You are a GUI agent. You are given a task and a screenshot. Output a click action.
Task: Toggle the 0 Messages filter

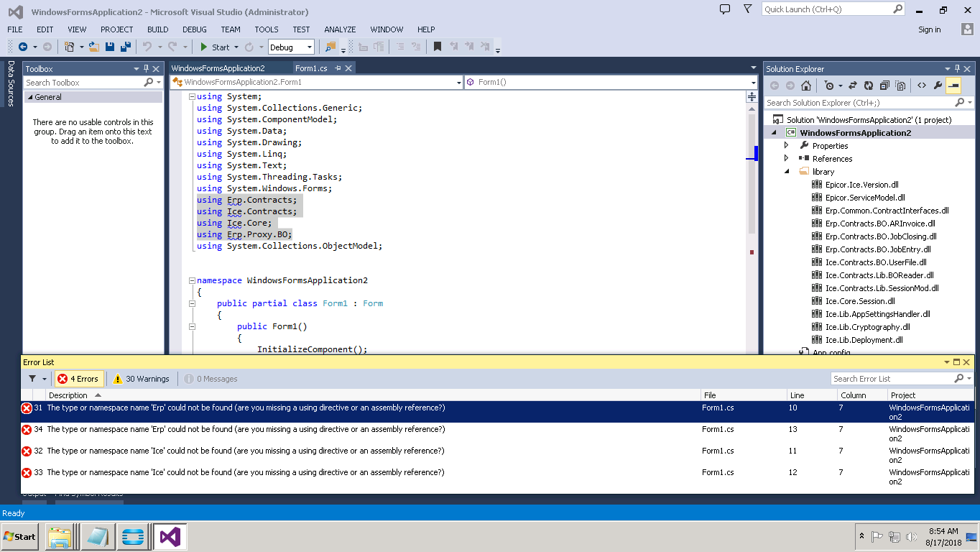click(x=211, y=379)
